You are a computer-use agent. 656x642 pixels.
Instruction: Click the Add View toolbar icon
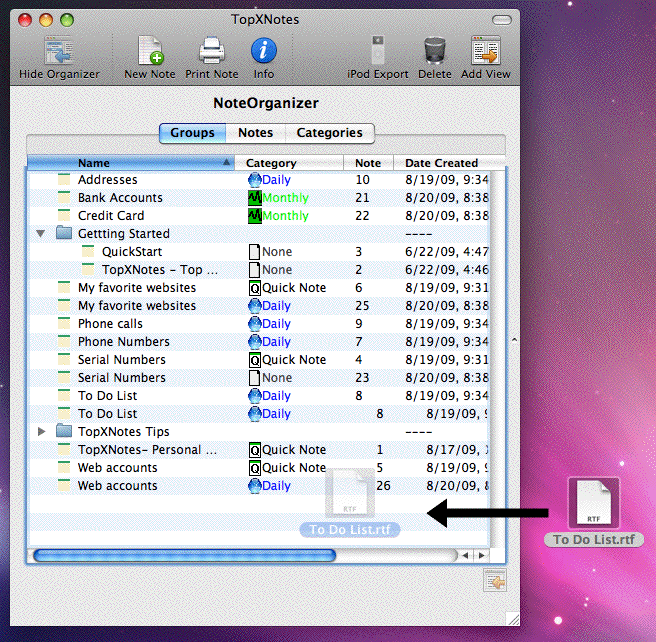click(x=486, y=50)
